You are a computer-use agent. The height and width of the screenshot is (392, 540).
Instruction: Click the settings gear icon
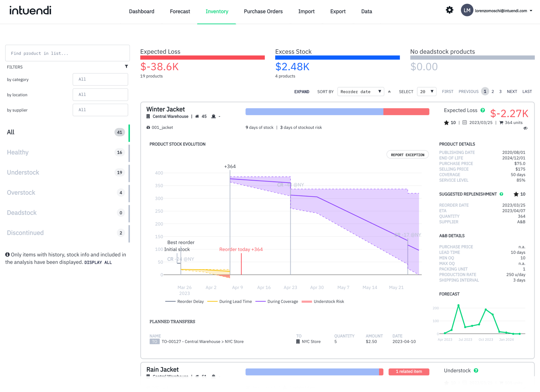tap(449, 10)
